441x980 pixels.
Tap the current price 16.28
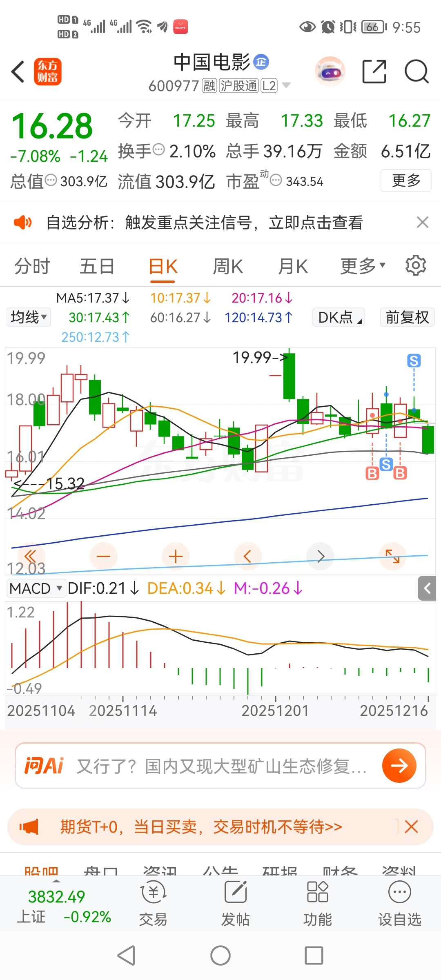tap(52, 126)
